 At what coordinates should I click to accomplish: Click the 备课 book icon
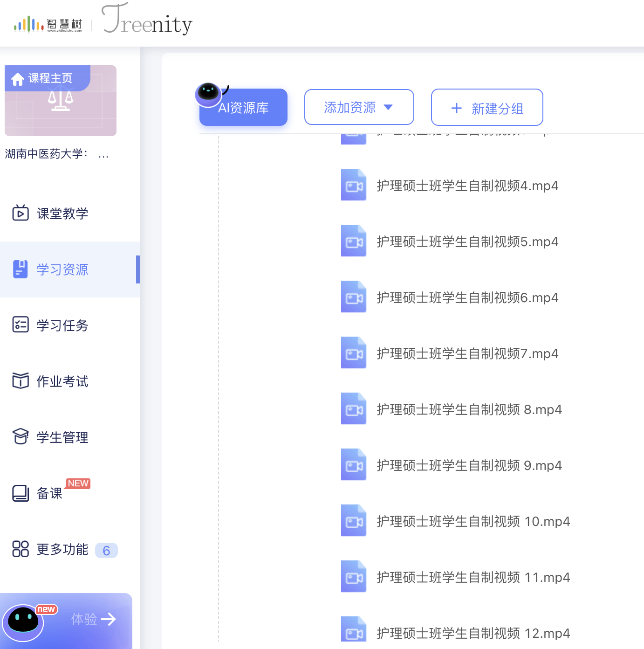coord(21,493)
